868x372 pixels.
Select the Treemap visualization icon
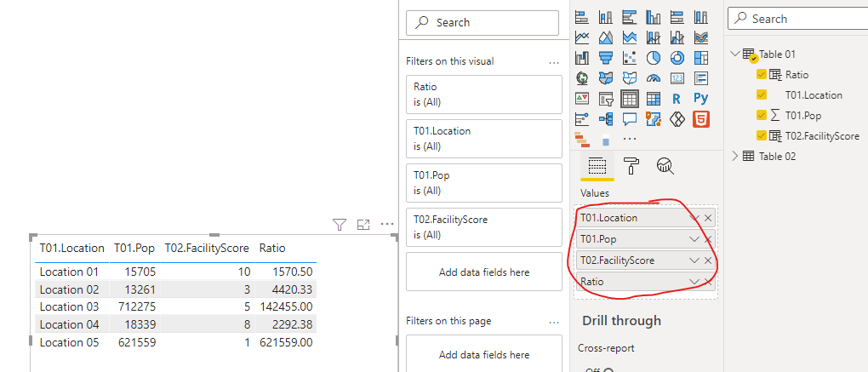pyautogui.click(x=701, y=58)
